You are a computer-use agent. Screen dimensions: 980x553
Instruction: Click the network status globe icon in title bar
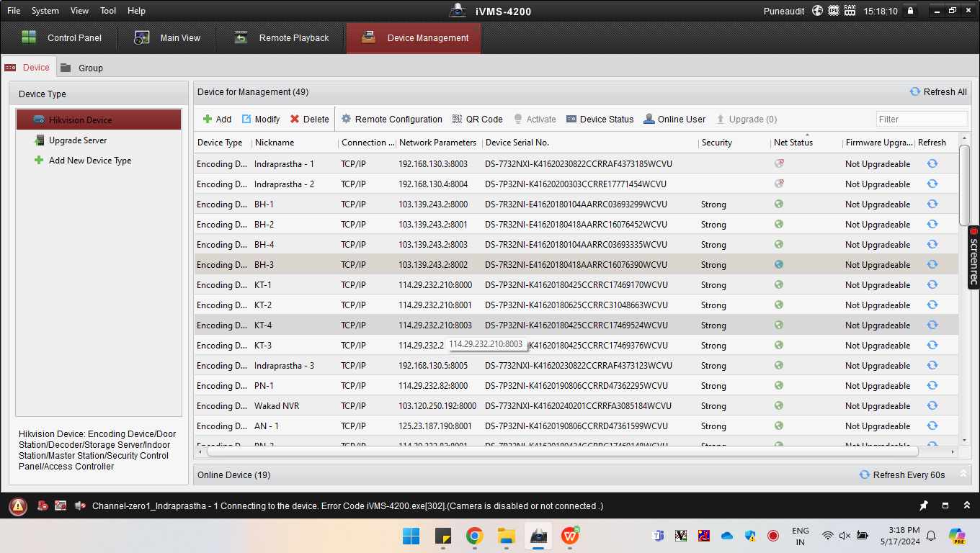coord(817,11)
